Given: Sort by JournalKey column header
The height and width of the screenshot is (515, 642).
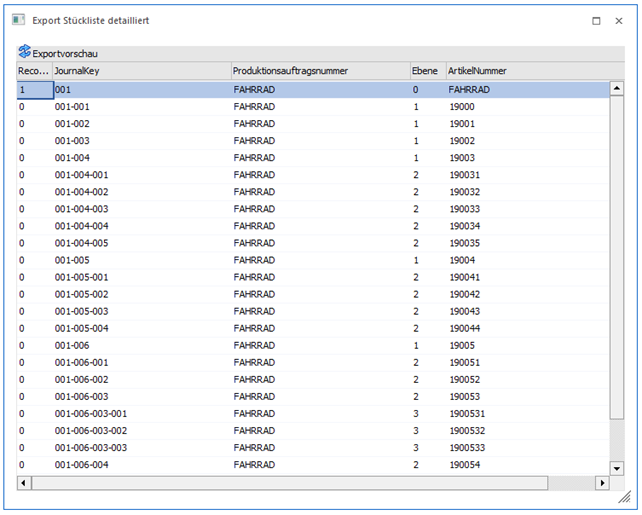Looking at the screenshot, I should pos(140,71).
